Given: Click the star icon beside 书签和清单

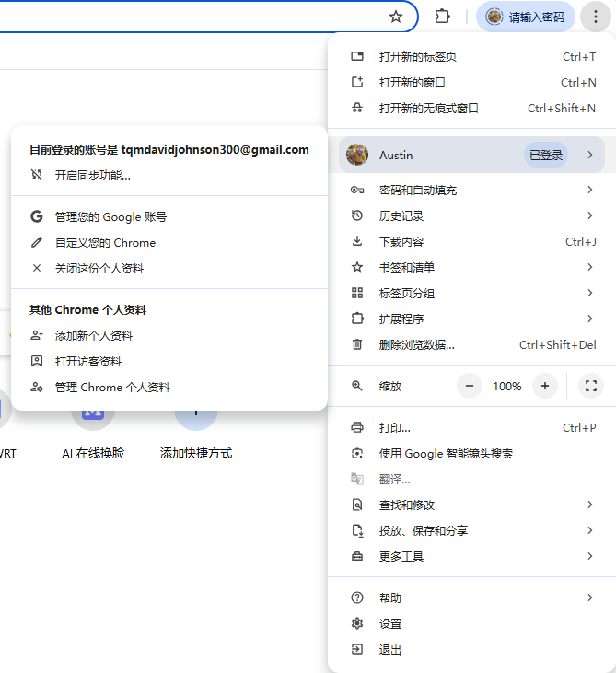Looking at the screenshot, I should (x=357, y=267).
